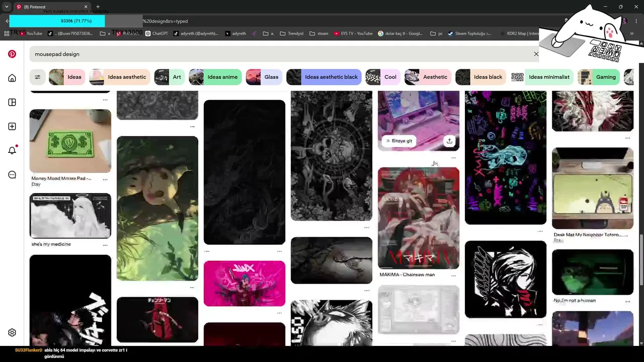Image resolution: width=644 pixels, height=362 pixels.
Task: Open more options for Desk Mat Totoro pin
Action: pos(627,235)
